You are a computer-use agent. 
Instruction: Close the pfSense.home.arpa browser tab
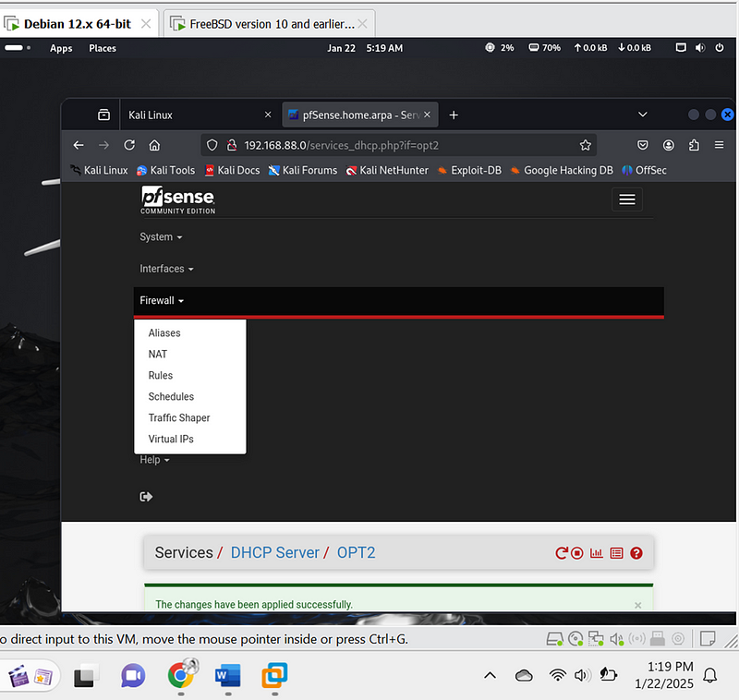tap(427, 115)
